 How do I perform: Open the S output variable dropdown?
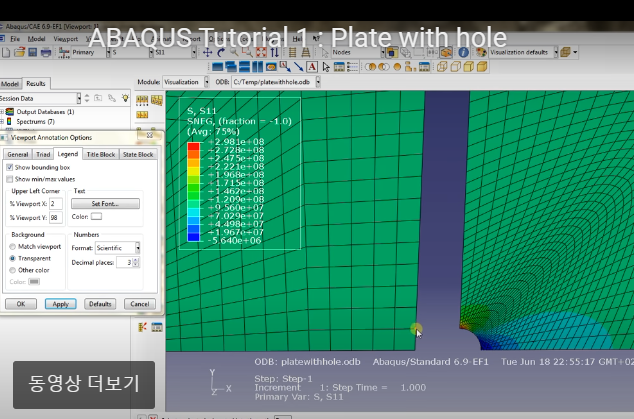(x=151, y=52)
